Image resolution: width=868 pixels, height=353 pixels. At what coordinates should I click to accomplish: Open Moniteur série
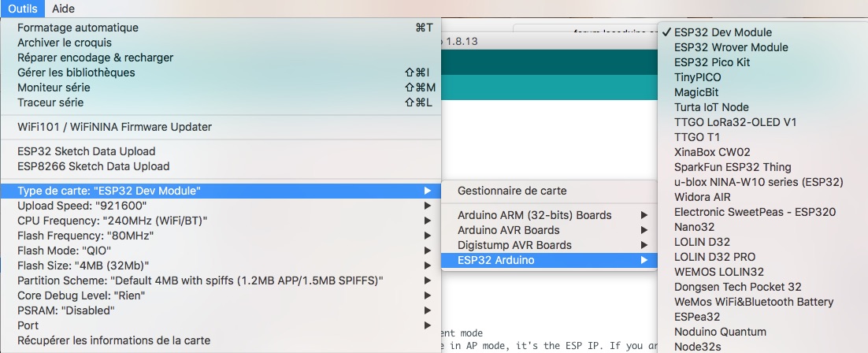point(221,87)
